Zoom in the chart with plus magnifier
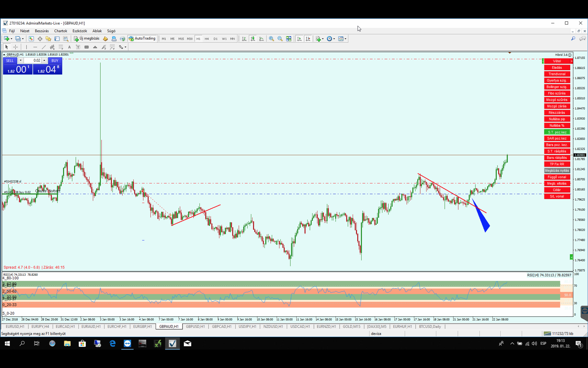588x368 pixels. pyautogui.click(x=271, y=39)
